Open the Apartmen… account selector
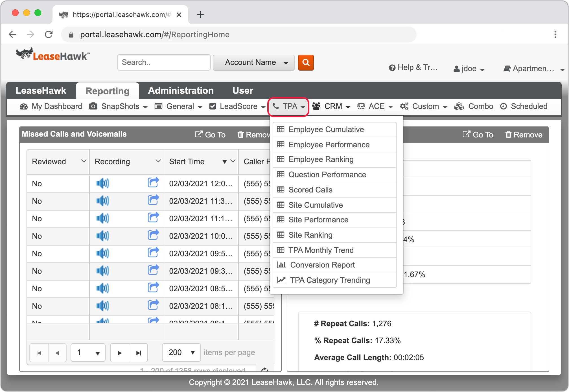The image size is (569, 392). tap(534, 69)
